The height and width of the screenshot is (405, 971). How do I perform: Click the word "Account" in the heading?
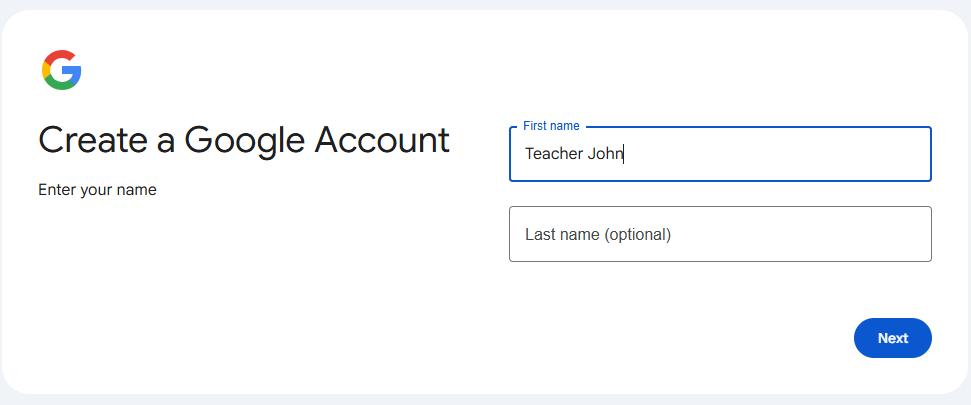click(x=382, y=140)
